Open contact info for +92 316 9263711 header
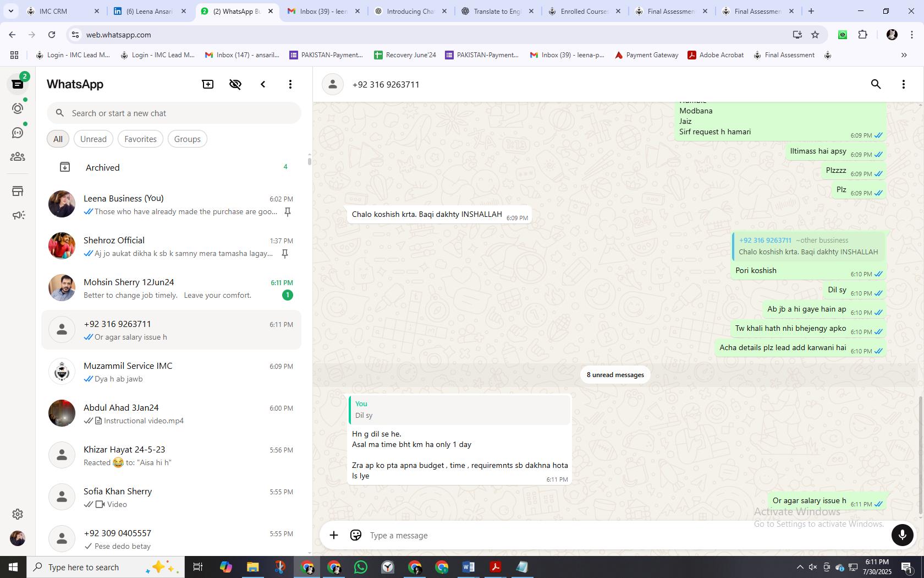Viewport: 924px width, 578px height. click(386, 84)
